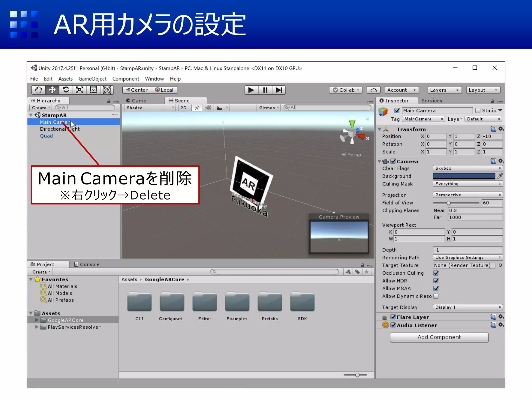Switch to the Game tab
This screenshot has width=532, height=399.
point(136,101)
